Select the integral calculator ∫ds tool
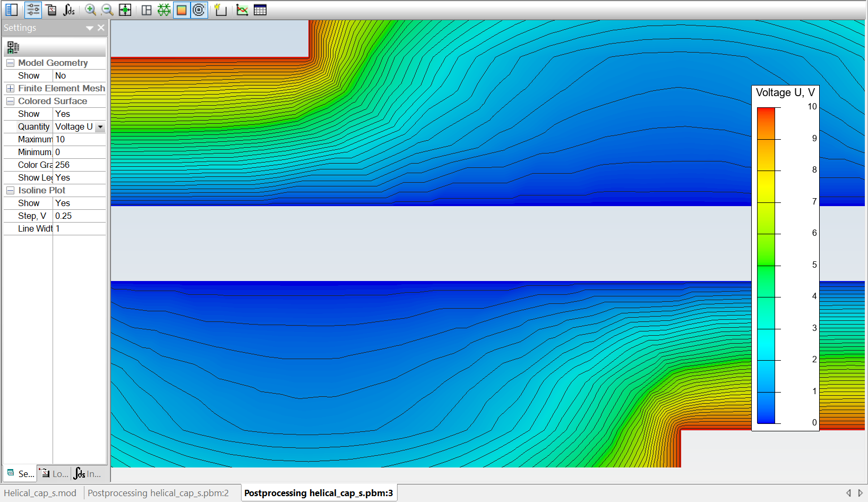 [68, 10]
